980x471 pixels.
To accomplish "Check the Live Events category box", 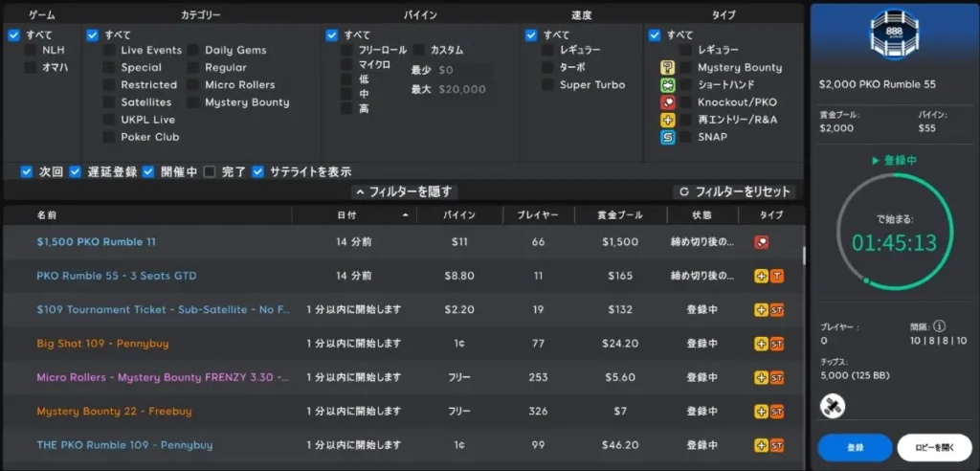I will coord(109,50).
